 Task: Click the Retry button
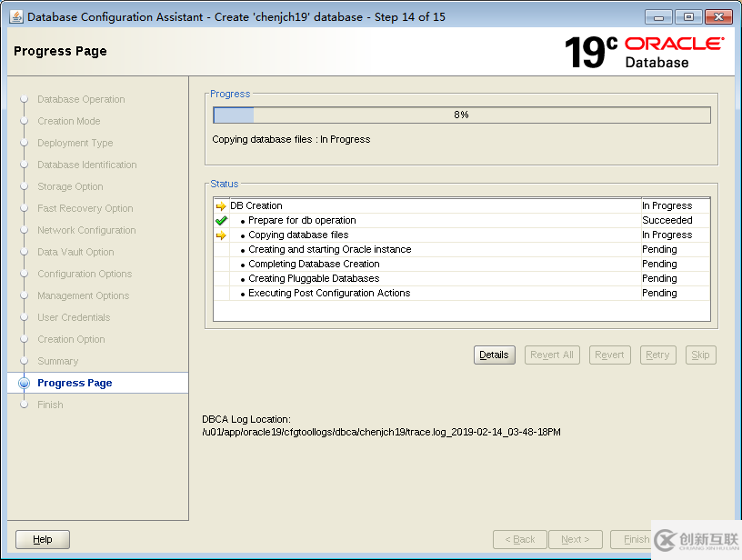pyautogui.click(x=657, y=355)
